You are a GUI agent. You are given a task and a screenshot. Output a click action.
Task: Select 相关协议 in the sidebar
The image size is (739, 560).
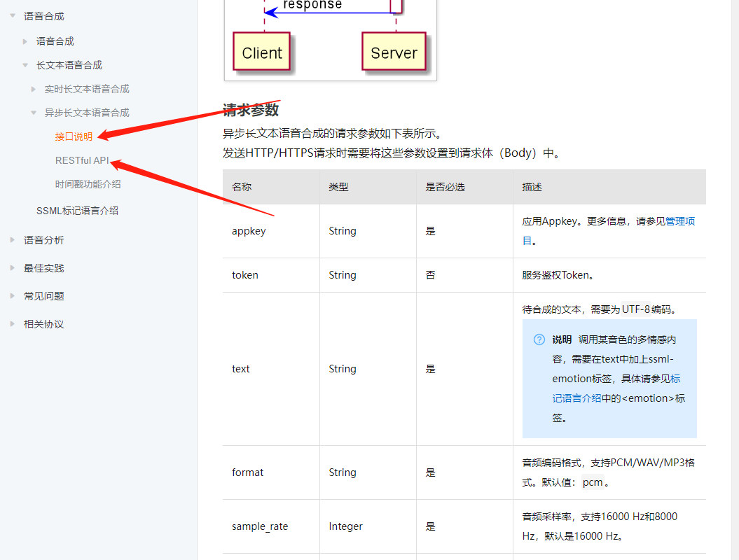(x=44, y=324)
